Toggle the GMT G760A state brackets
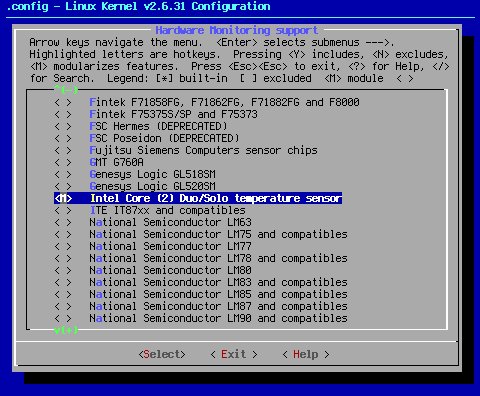Image resolution: width=480 pixels, height=396 pixels. [x=63, y=162]
